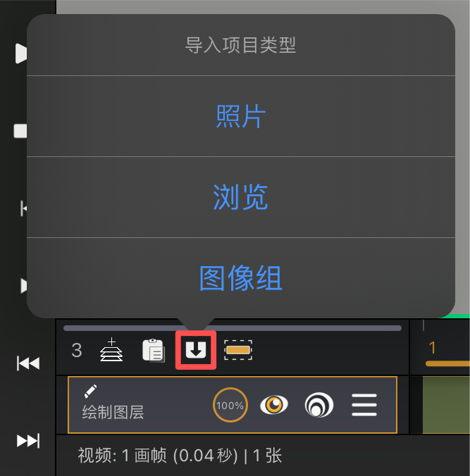Click the horizontal scrollbar above layer tools

coord(233,328)
